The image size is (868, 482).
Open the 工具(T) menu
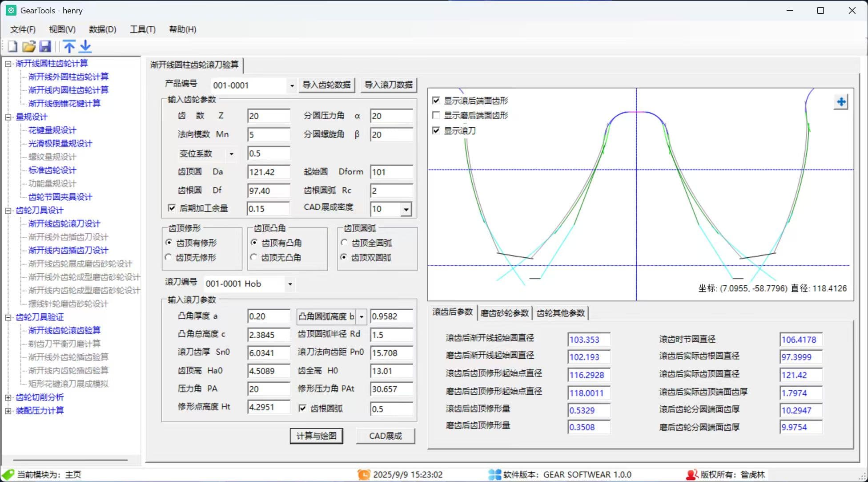pos(142,29)
